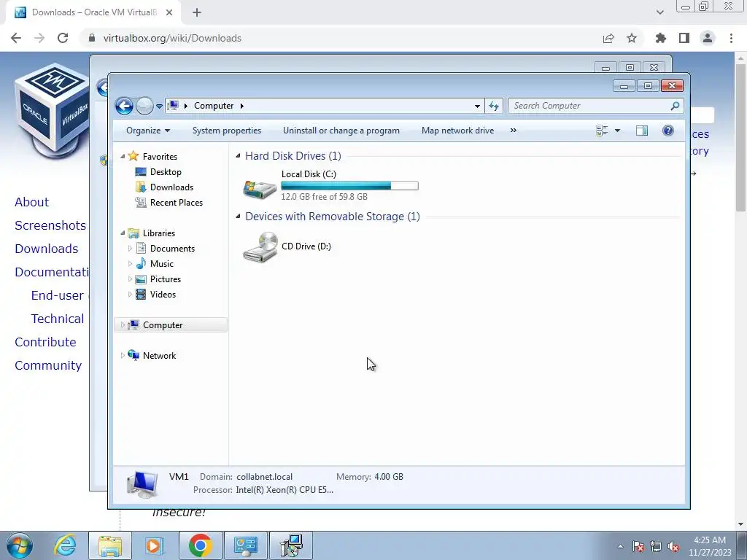Select Map network drive

point(457,131)
